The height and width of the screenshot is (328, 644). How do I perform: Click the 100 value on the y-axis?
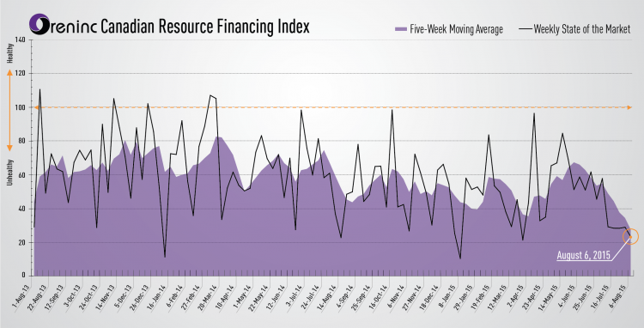click(x=20, y=107)
